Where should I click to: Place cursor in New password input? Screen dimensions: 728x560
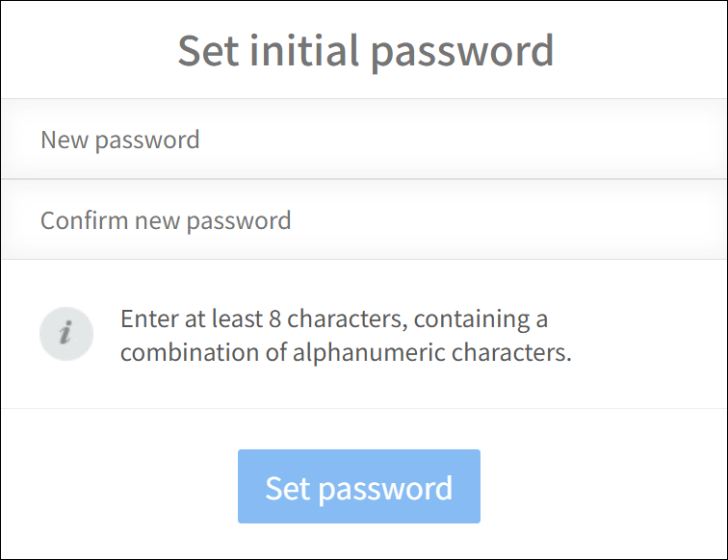[364, 140]
